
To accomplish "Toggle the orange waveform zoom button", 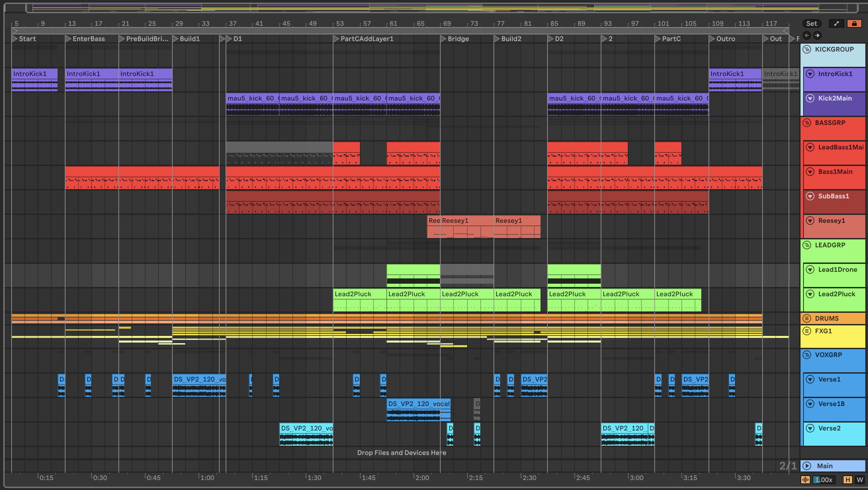I will (805, 479).
